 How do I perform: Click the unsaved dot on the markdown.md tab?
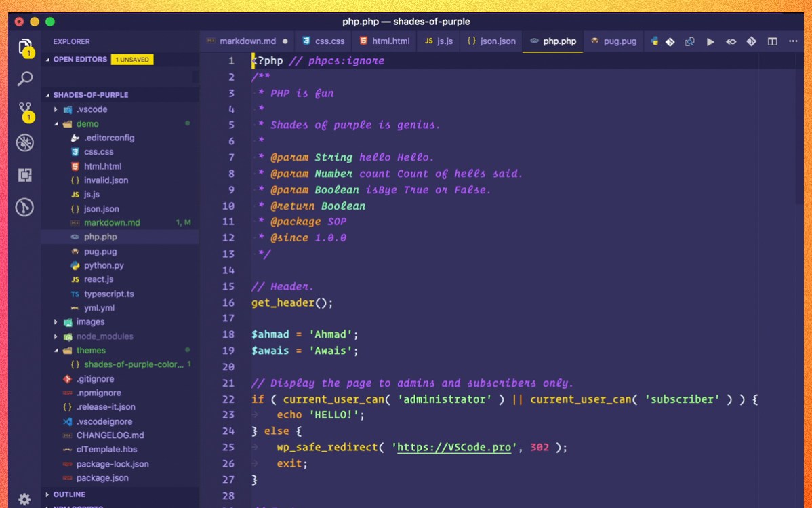coord(285,41)
